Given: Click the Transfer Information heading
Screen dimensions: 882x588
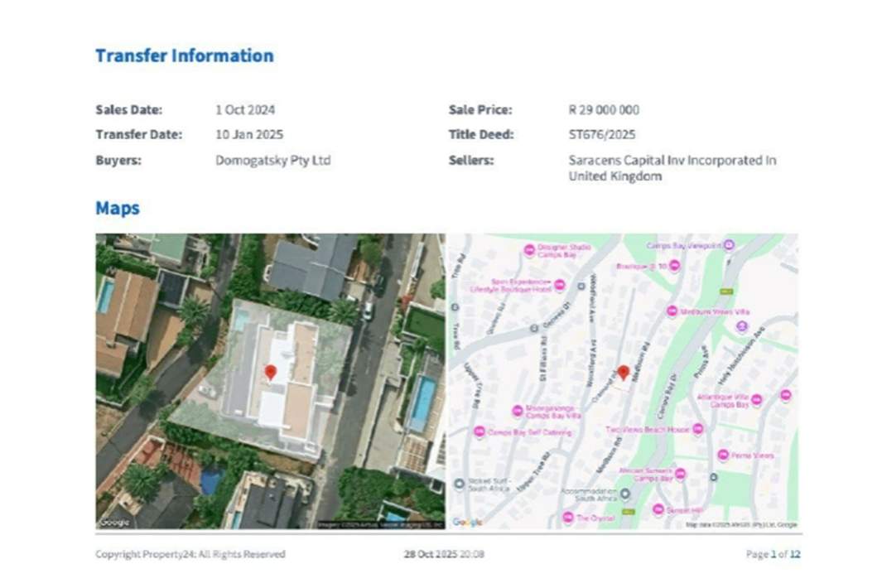Looking at the screenshot, I should point(184,55).
